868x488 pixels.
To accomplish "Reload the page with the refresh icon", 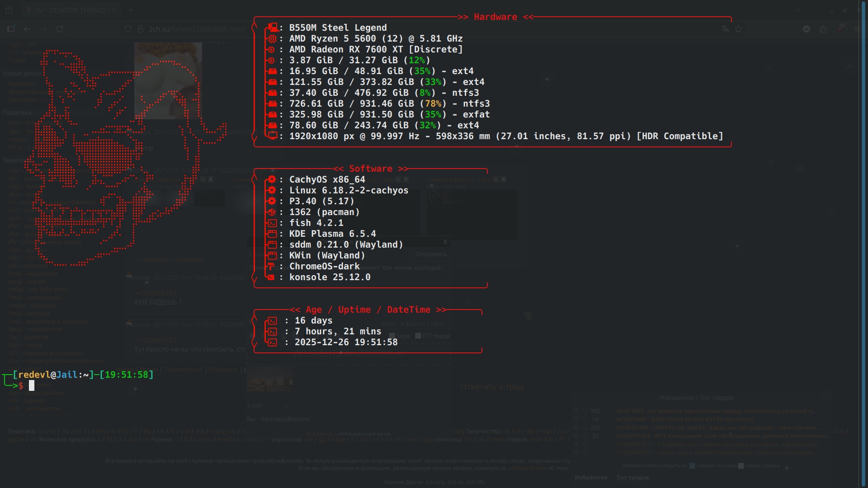I will pyautogui.click(x=60, y=29).
